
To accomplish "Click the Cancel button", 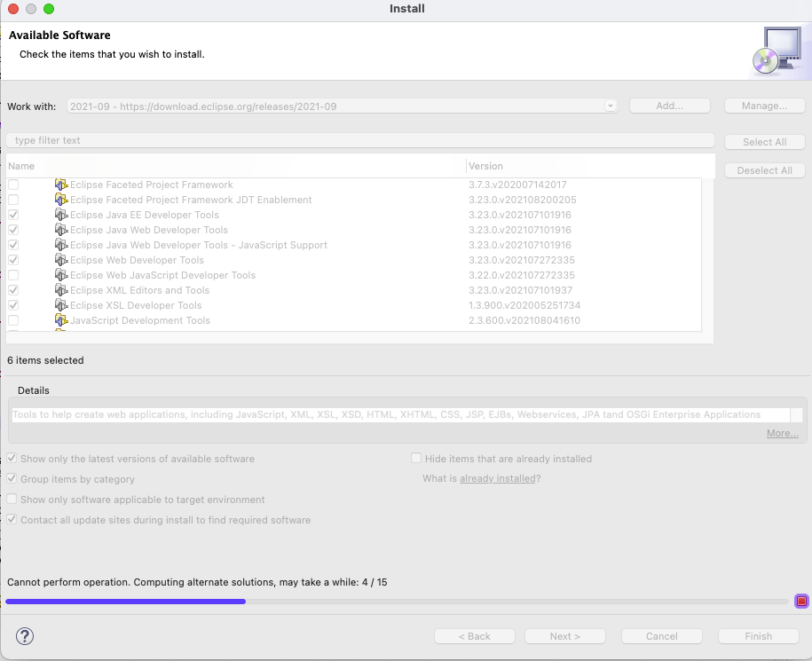I will coord(661,636).
